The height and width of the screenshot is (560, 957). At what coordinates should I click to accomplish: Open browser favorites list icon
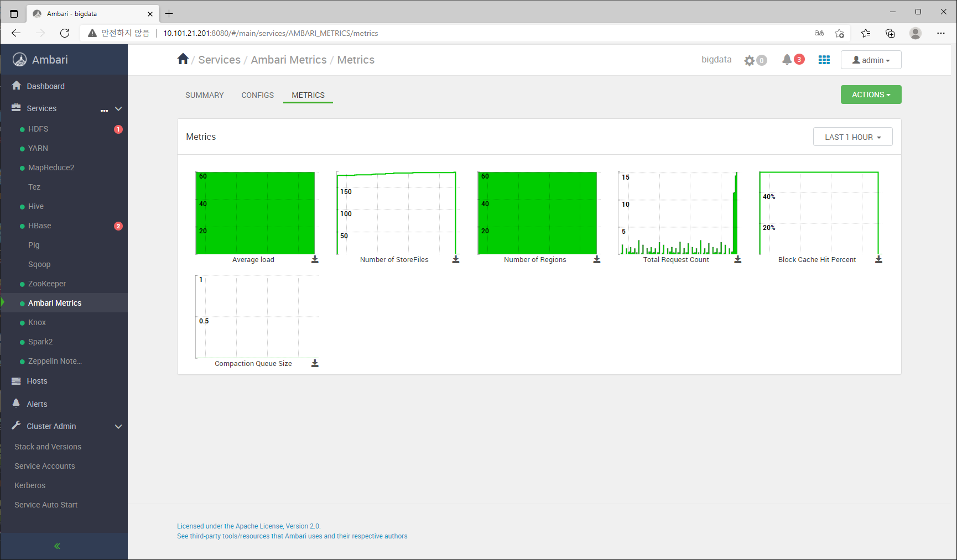pyautogui.click(x=866, y=33)
